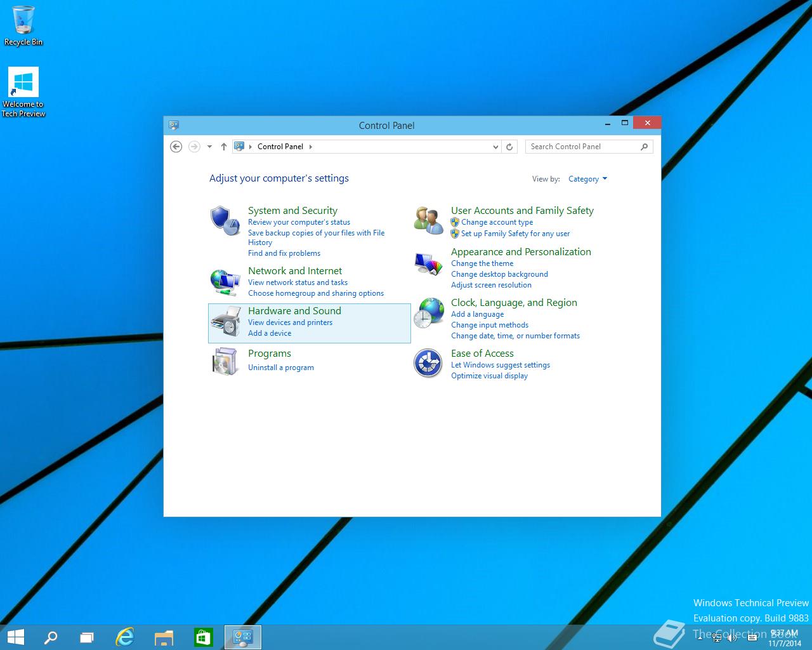Open Network and Internet heading
The height and width of the screenshot is (650, 812).
pyautogui.click(x=295, y=271)
